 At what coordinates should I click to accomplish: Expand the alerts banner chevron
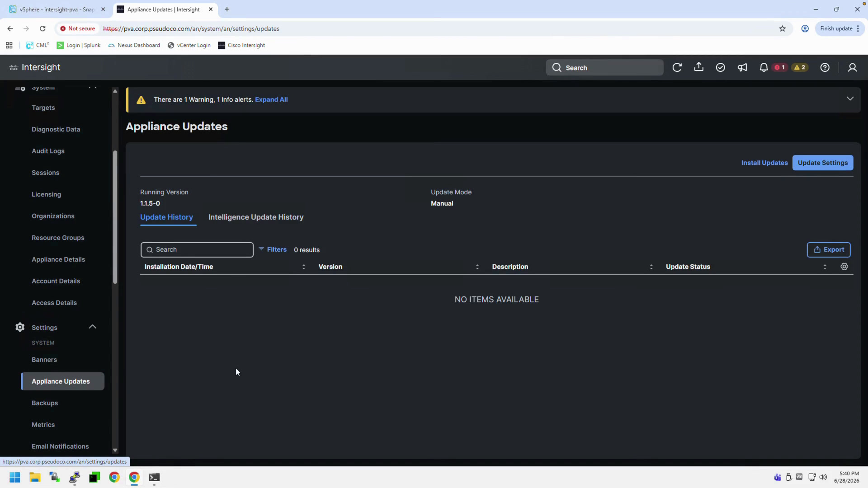pyautogui.click(x=850, y=99)
